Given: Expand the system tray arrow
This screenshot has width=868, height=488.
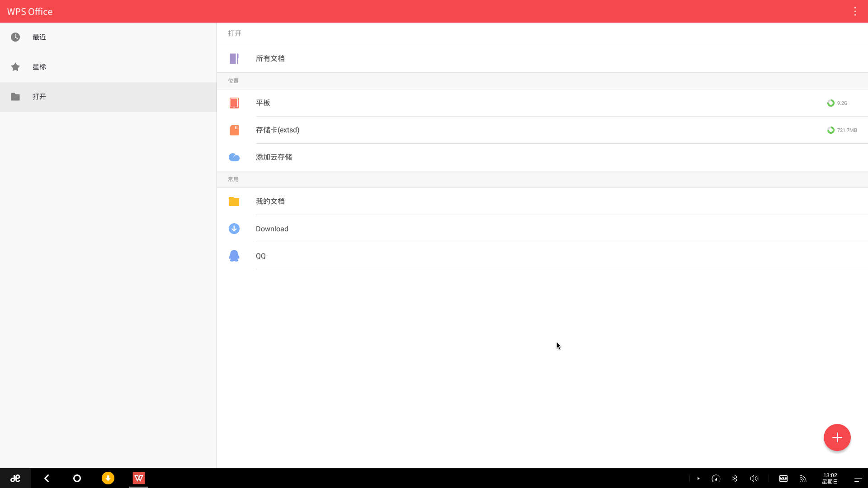Looking at the screenshot, I should click(698, 479).
